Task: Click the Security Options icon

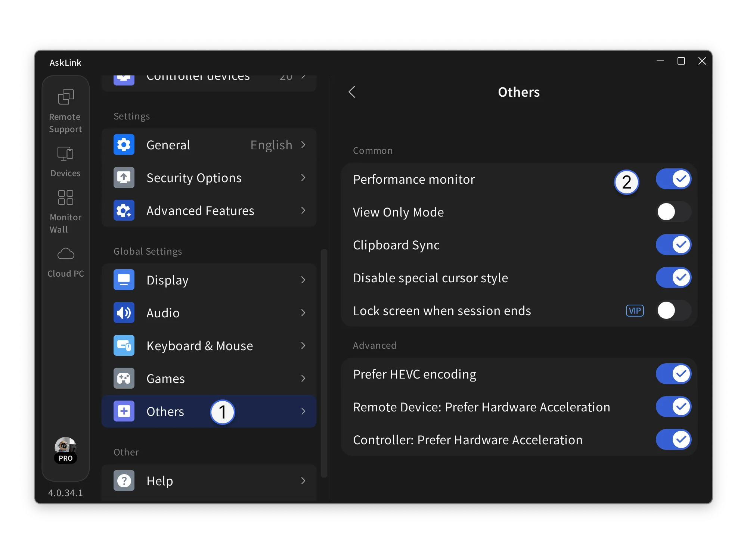Action: tap(124, 178)
